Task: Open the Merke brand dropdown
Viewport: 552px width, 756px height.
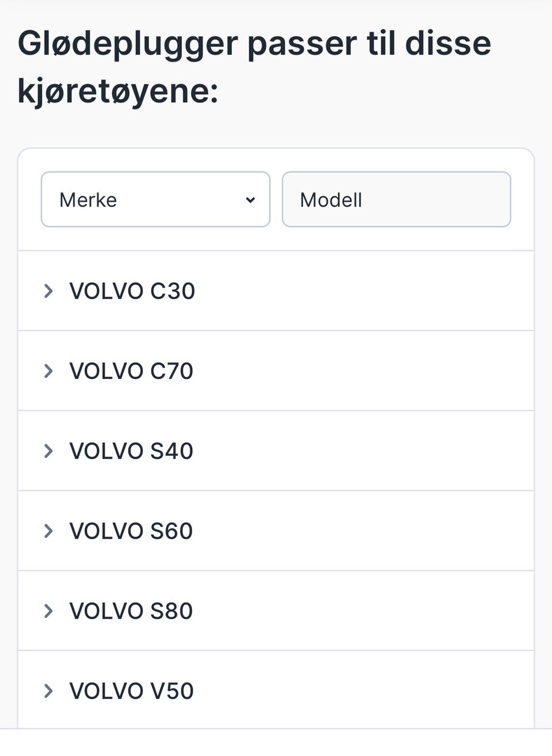Action: pyautogui.click(x=155, y=199)
